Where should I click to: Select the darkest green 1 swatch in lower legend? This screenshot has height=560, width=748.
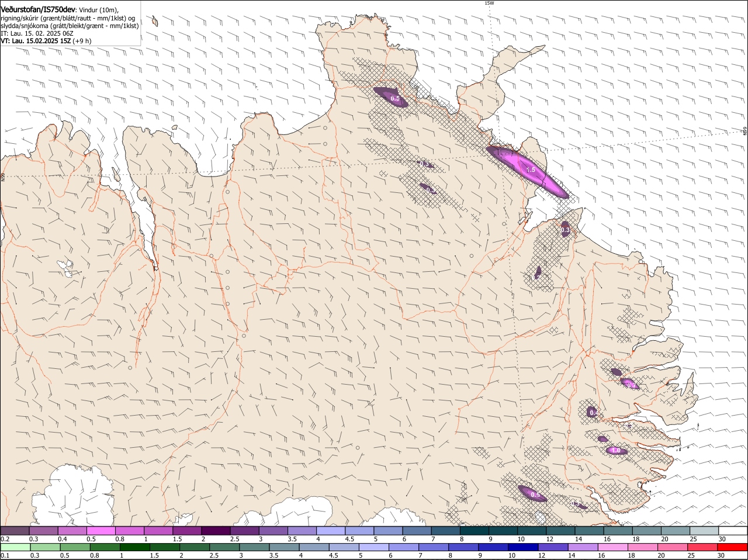click(x=135, y=547)
